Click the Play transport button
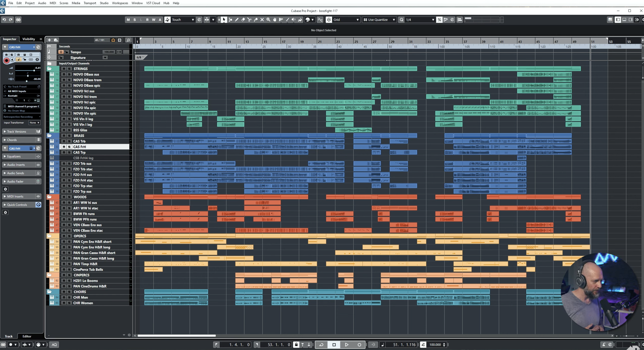Viewport: 644px width, 350px height. (347, 345)
